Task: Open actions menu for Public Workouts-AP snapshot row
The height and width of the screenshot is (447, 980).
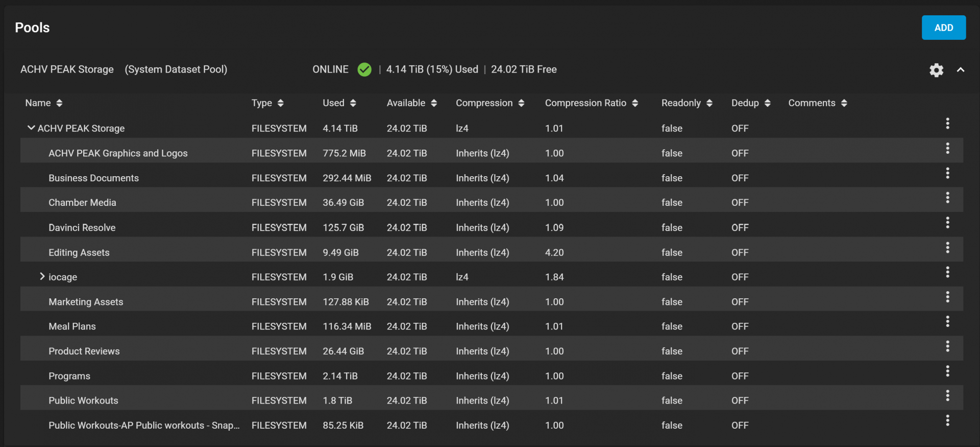Action: click(x=947, y=420)
